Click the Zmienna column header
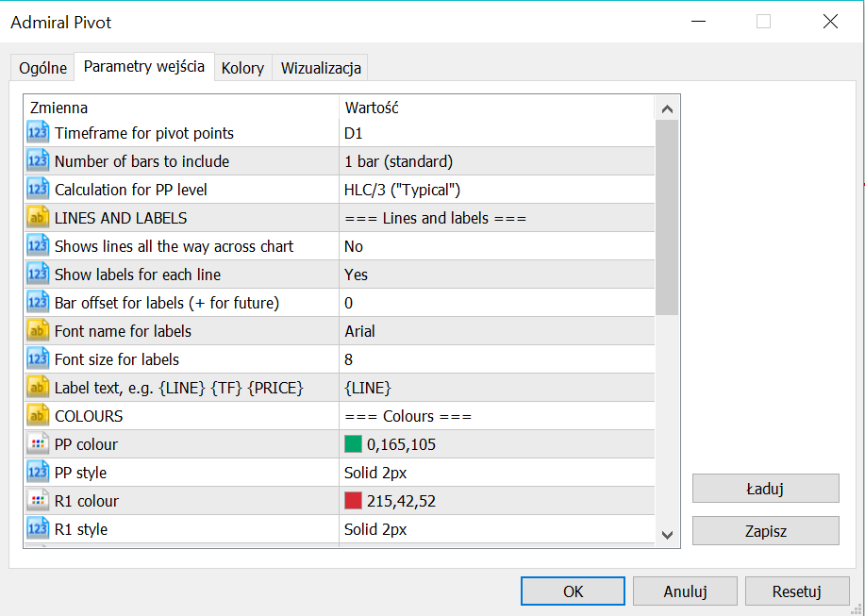 point(181,108)
